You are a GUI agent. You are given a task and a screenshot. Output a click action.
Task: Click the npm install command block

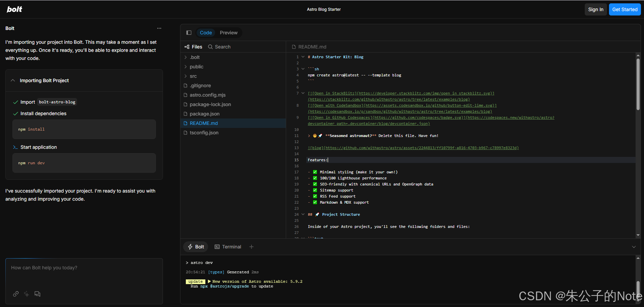[84, 129]
